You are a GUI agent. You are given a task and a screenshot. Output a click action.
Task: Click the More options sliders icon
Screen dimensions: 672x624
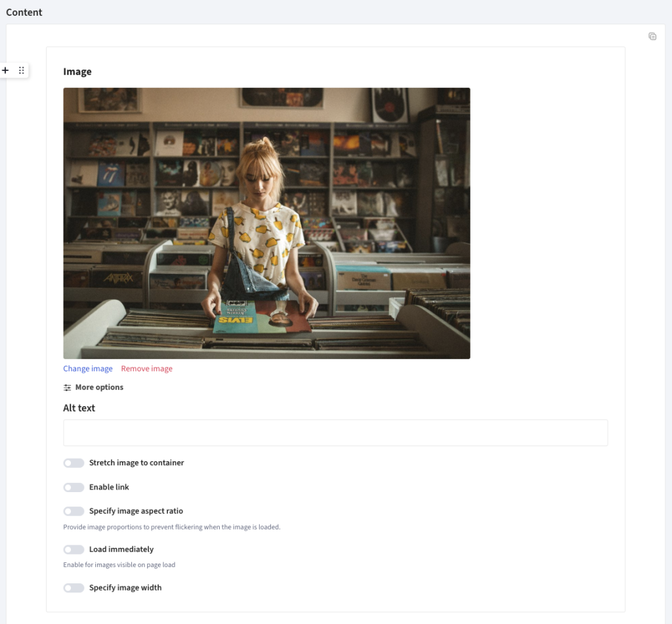68,387
